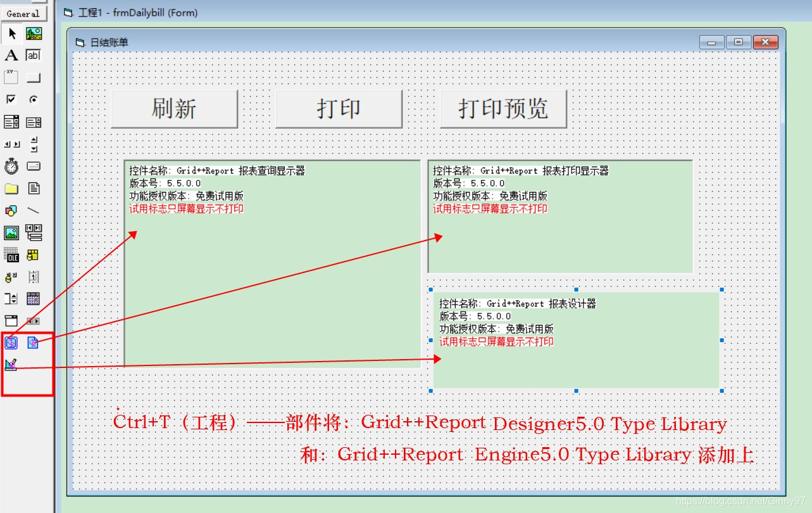
Task: Select the calendar control tool
Action: click(34, 298)
